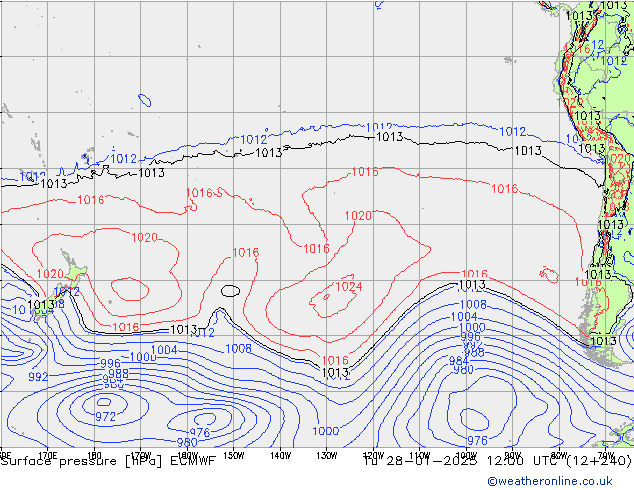Click the 984 isobar label
The width and height of the screenshot is (634, 490).
(x=458, y=361)
